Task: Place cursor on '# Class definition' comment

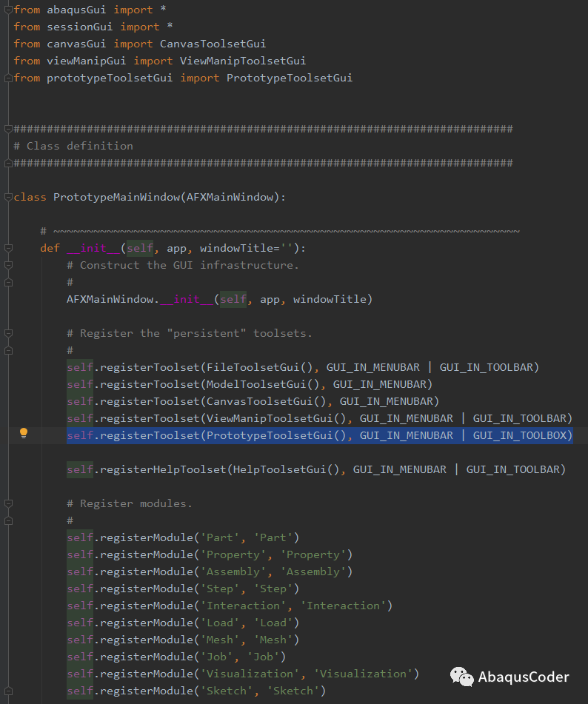Action: (73, 147)
